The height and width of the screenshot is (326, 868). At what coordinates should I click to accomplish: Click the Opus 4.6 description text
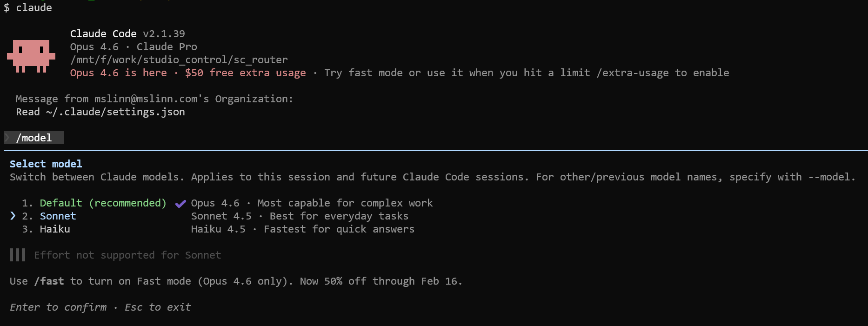312,203
